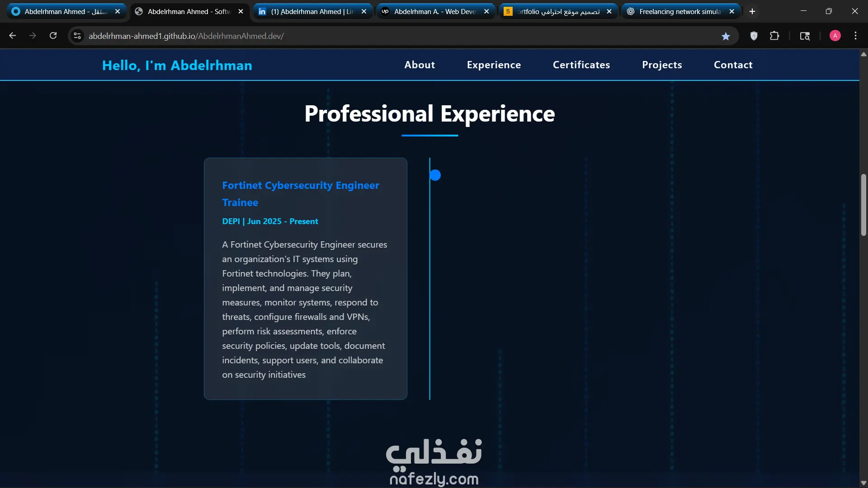Screen dimensions: 868x488
Task: Click the Hello, I'm Abdelrhman logo
Action: click(x=177, y=65)
